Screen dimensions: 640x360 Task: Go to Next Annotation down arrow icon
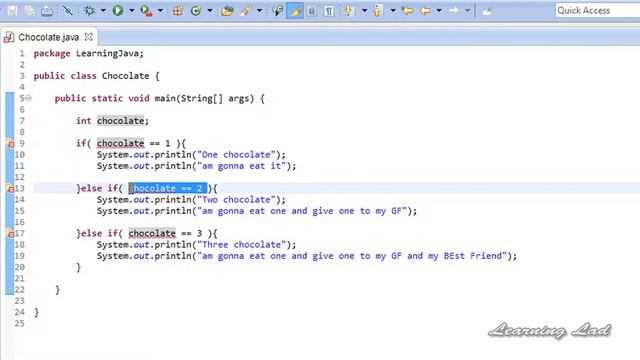[349, 11]
